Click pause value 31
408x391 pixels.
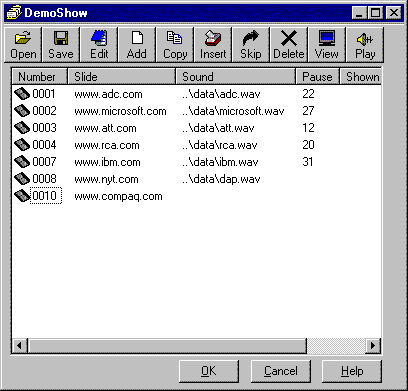point(308,162)
